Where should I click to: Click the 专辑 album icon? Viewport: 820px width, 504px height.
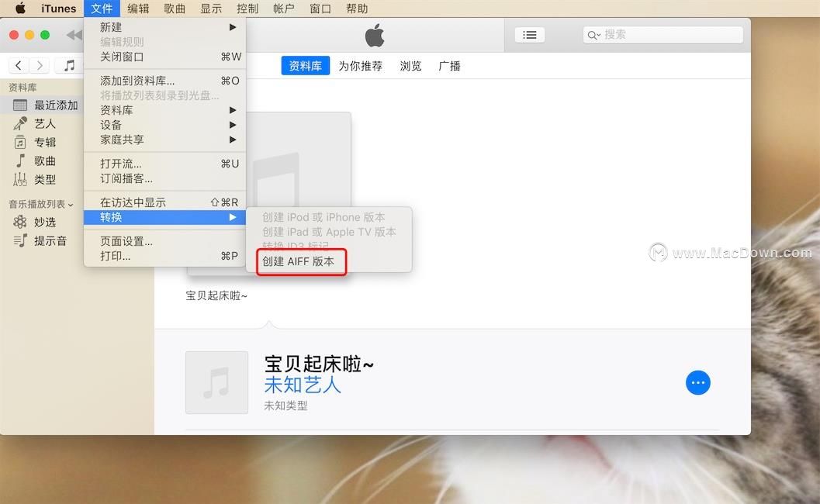[x=20, y=142]
